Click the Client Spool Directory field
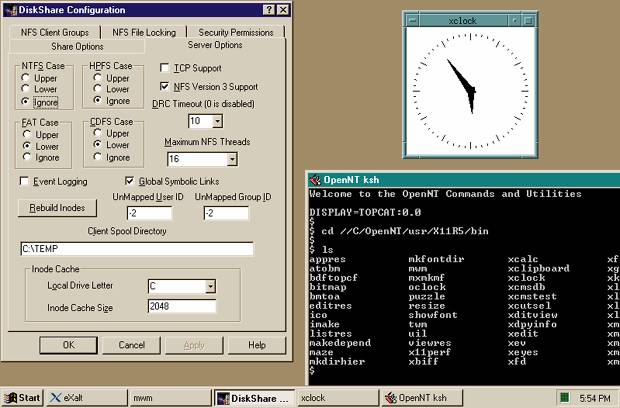 pyautogui.click(x=137, y=249)
